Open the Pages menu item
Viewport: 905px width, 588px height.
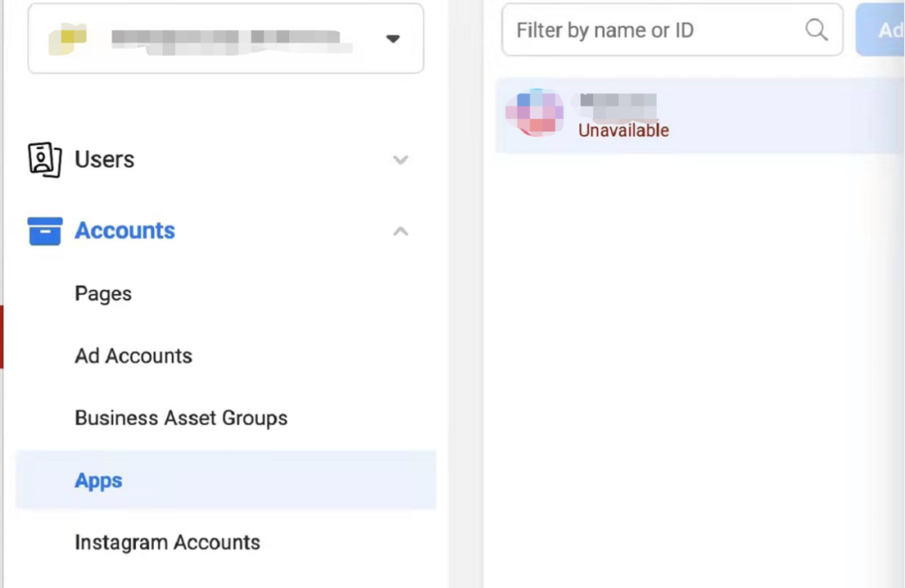click(103, 294)
